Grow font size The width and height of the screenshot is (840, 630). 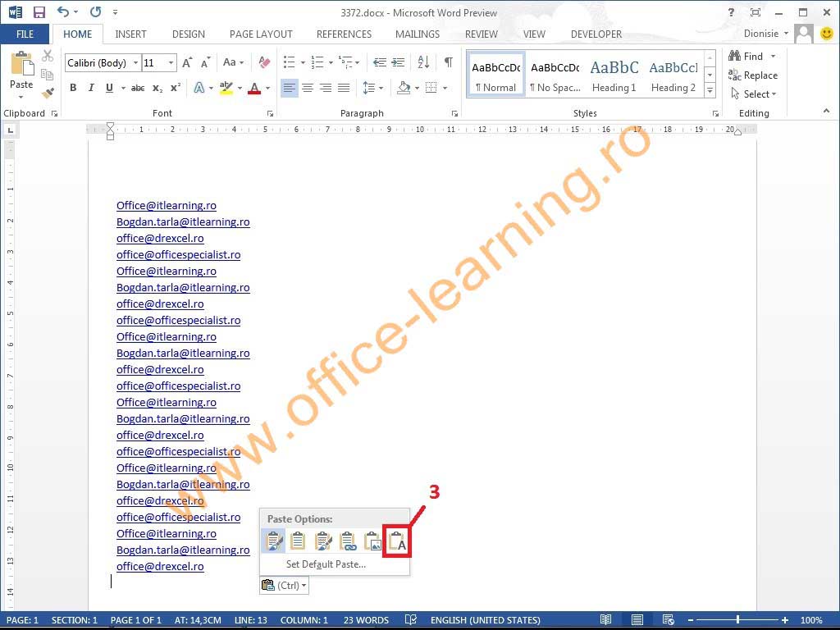[x=187, y=62]
